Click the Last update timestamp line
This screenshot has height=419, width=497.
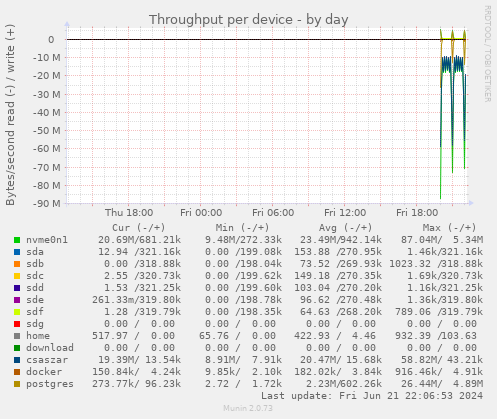(372, 396)
